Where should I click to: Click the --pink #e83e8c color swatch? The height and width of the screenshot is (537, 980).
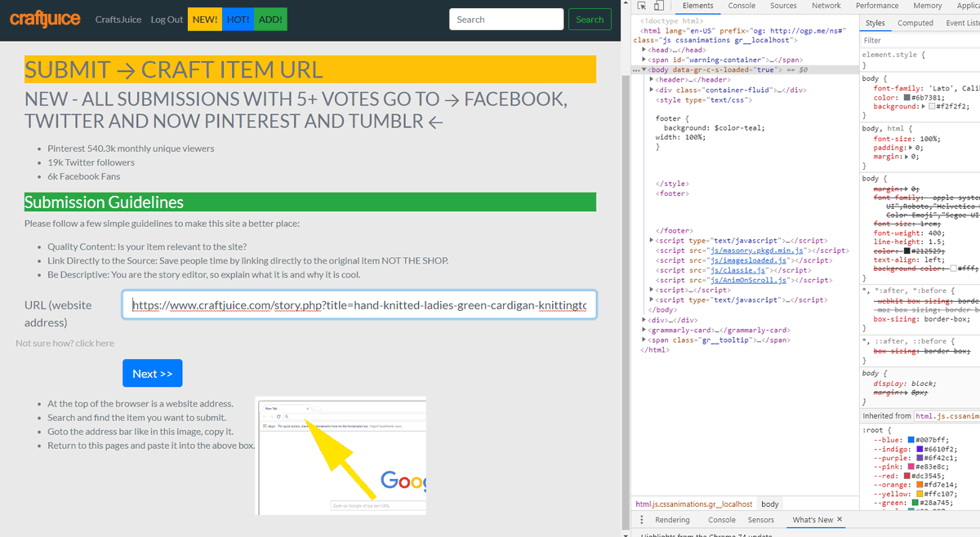coord(909,466)
